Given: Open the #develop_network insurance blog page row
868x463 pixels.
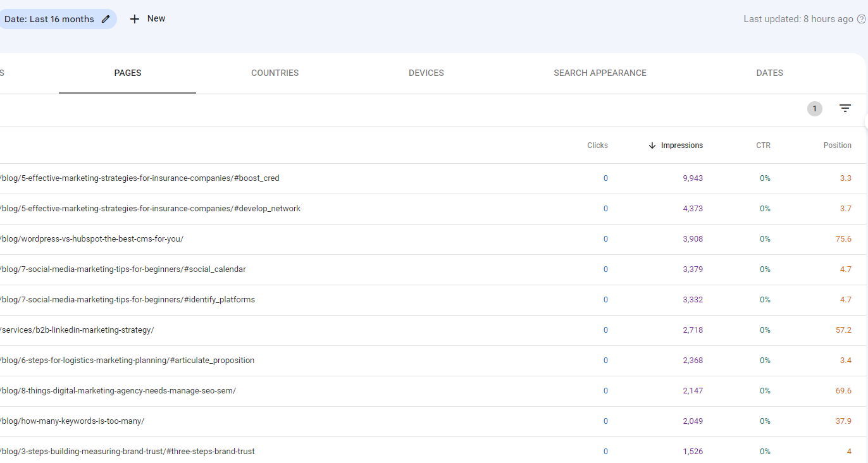Looking at the screenshot, I should (433, 209).
